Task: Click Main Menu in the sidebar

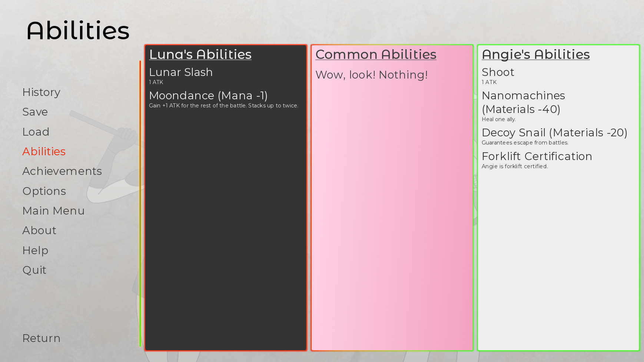Action: (53, 211)
